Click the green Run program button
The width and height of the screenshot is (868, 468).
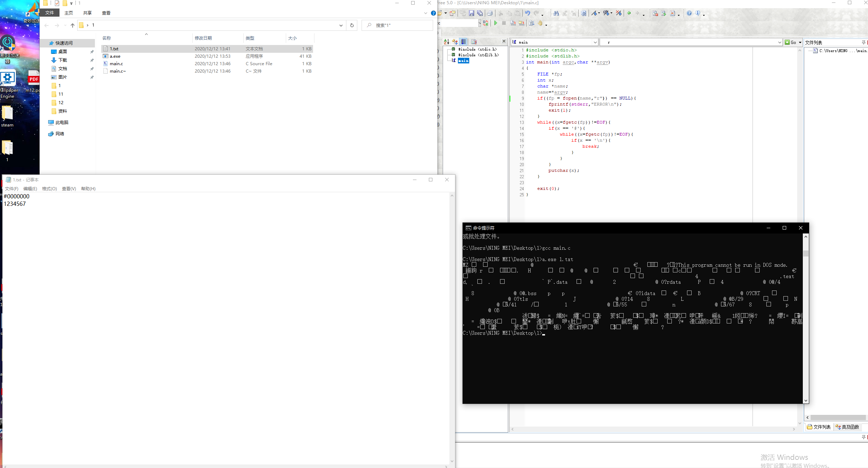tap(495, 23)
